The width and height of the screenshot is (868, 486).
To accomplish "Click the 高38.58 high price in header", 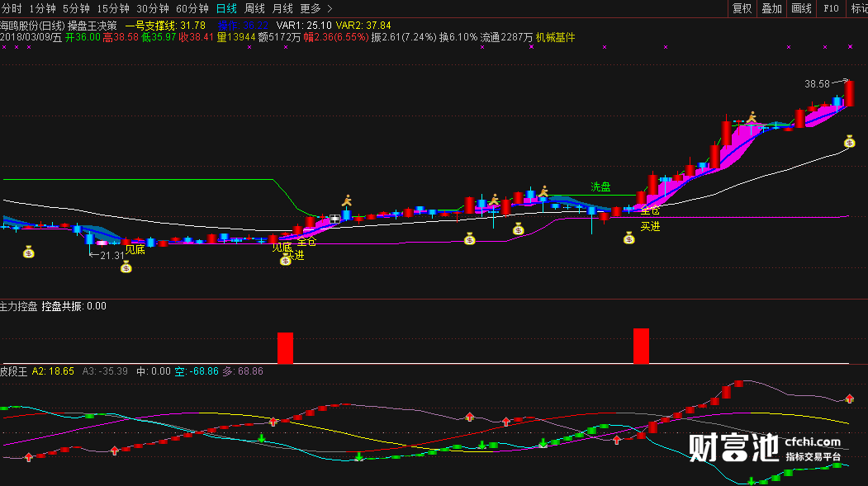I will tap(120, 37).
